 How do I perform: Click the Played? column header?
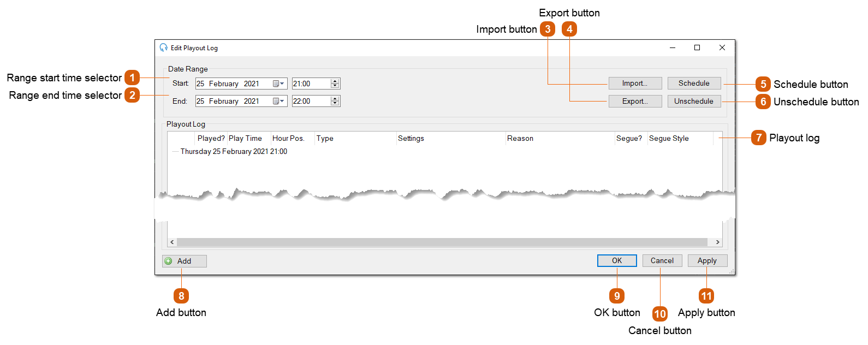point(211,138)
